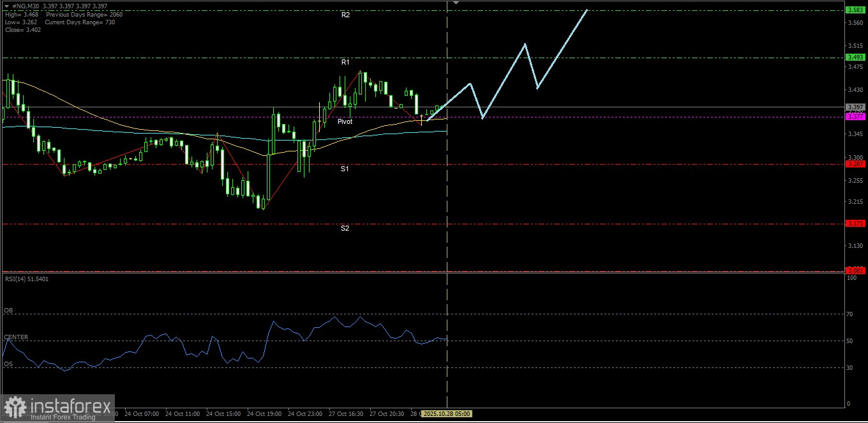
Task: Click the 24 Oct 19:00 time label
Action: pos(266,414)
